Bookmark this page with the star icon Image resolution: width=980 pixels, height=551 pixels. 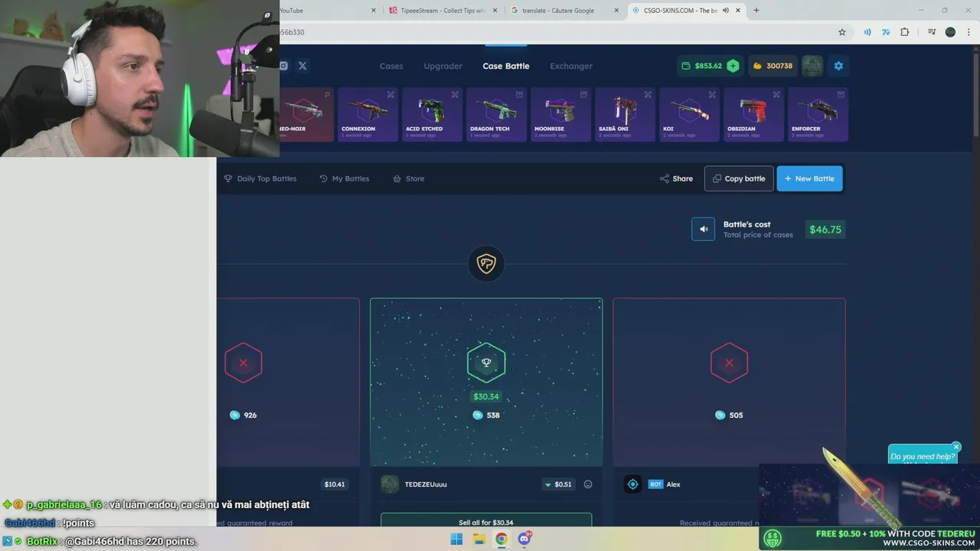pos(842,32)
